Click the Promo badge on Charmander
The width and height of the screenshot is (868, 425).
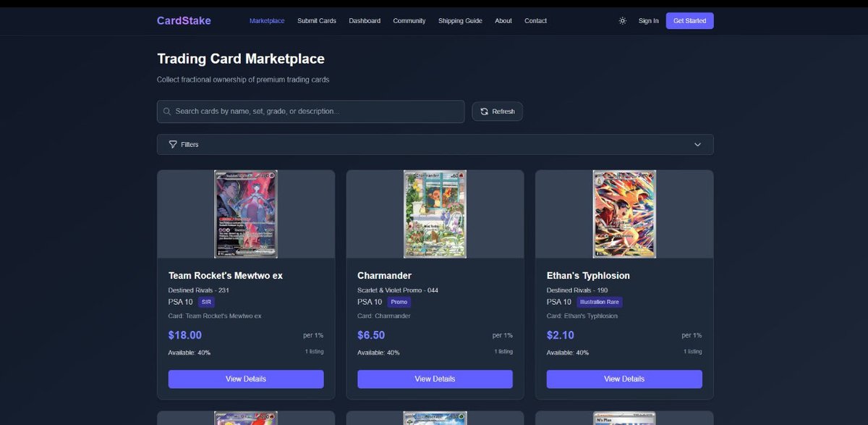[399, 302]
